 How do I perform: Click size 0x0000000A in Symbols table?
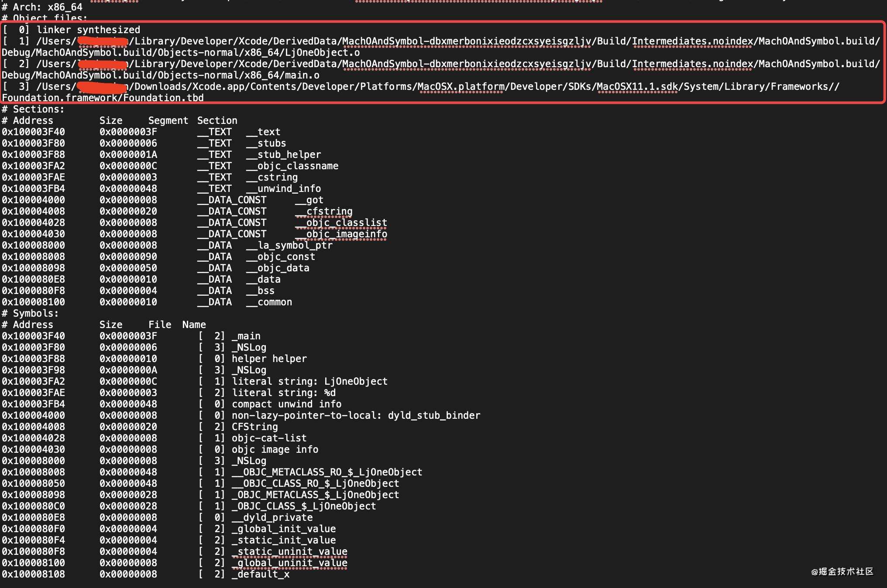128,370
